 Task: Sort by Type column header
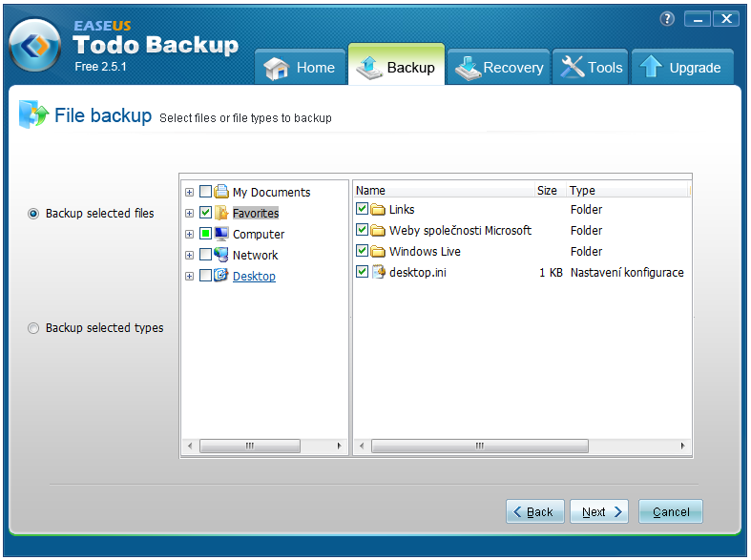click(x=628, y=190)
